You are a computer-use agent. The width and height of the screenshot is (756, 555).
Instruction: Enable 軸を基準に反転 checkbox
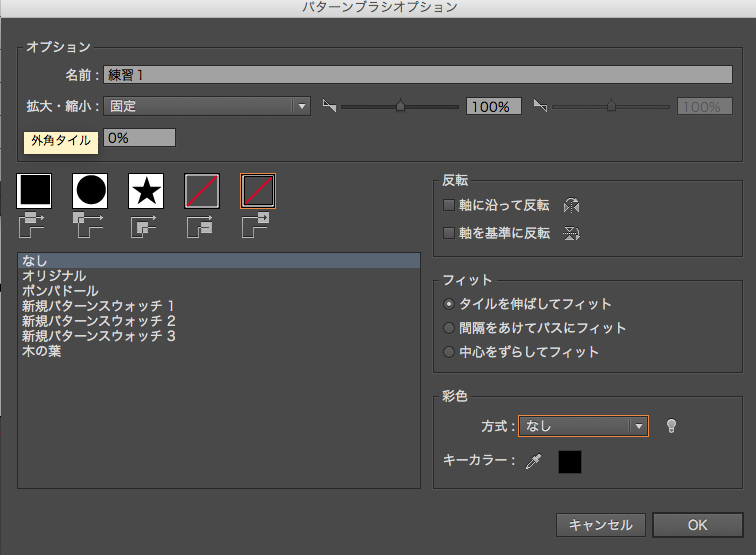449,233
